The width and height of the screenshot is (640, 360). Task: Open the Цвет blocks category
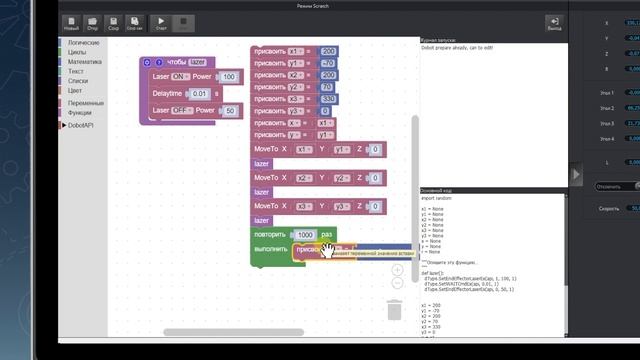click(x=75, y=91)
